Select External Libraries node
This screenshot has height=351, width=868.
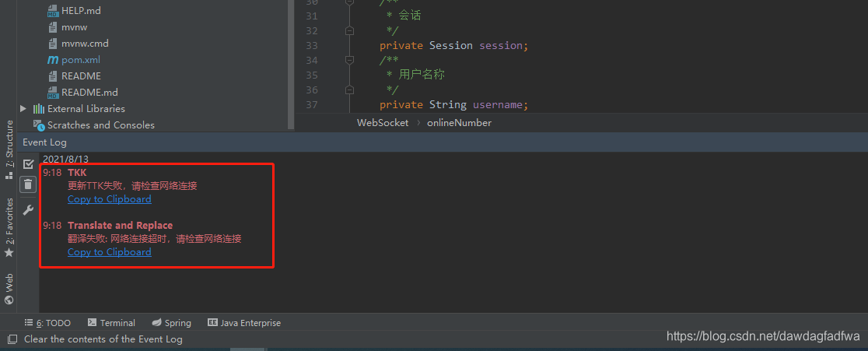click(x=86, y=108)
